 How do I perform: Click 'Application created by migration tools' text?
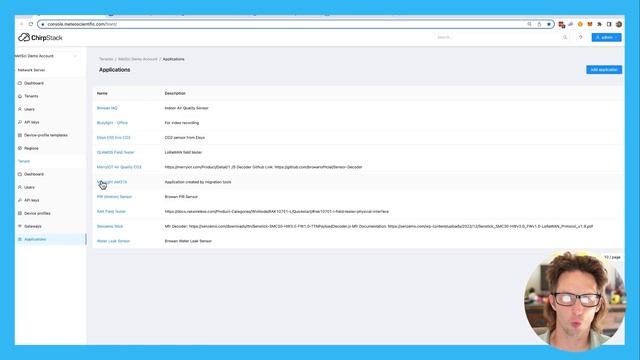(198, 182)
